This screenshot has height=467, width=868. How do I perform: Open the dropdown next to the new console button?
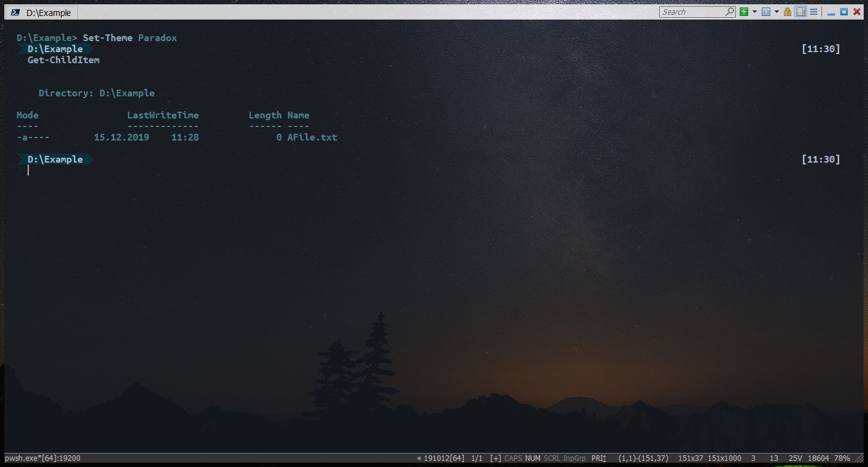[x=754, y=12]
